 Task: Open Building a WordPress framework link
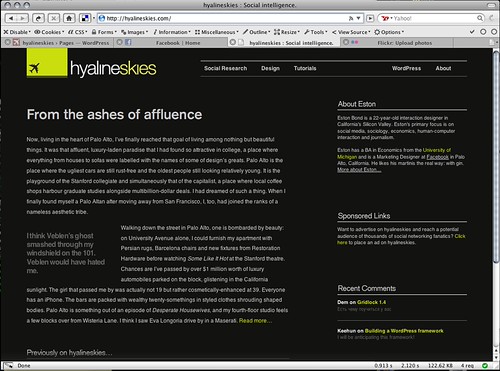404,331
